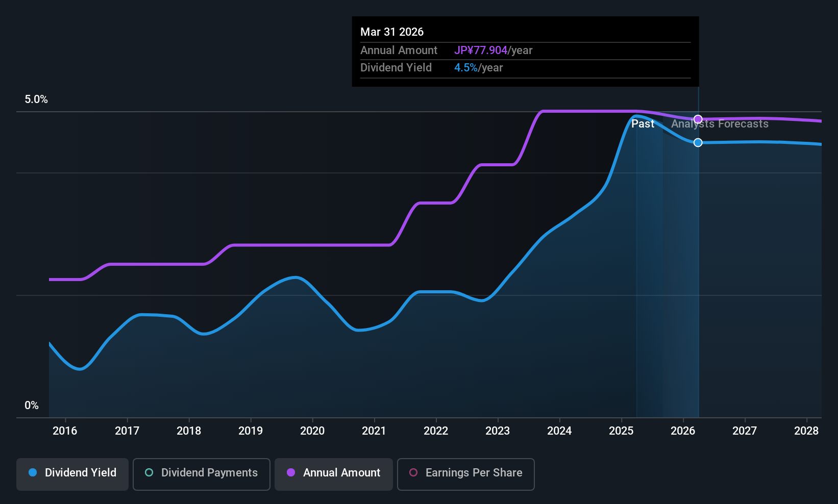Click the purple Annual Amount data point marker
Screen dimensions: 838x504
[698, 119]
